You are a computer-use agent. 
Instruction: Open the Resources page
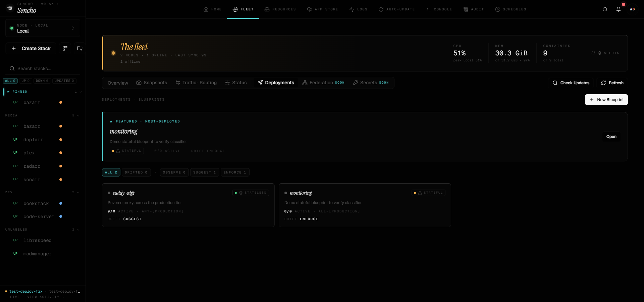coord(280,9)
